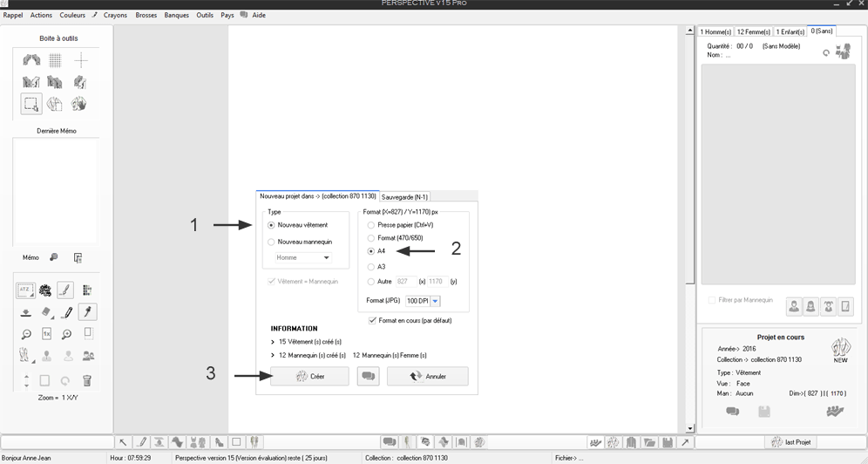Screen dimensions: 868x464
Task: Click the NEW project icon
Action: click(x=840, y=350)
